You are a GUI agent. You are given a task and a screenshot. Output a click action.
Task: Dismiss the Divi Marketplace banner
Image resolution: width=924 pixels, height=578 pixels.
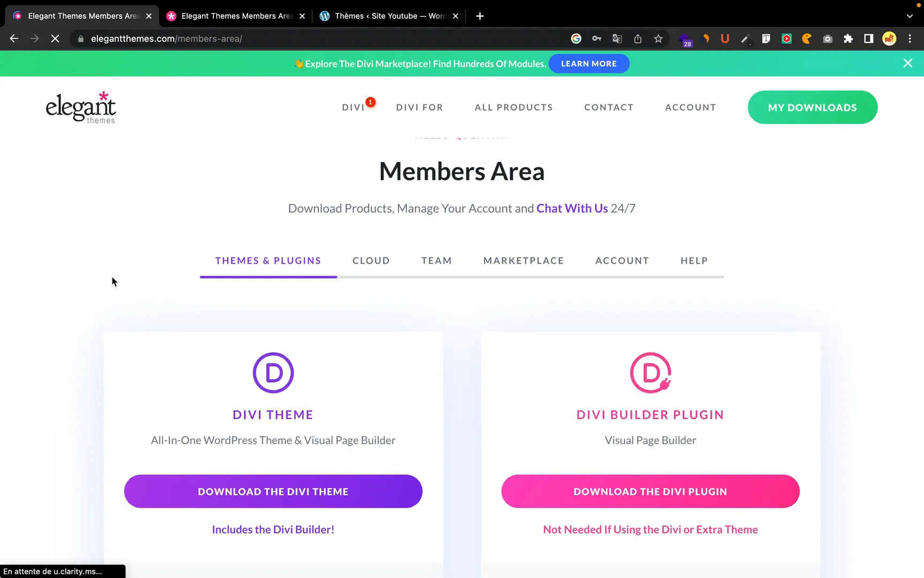pos(908,63)
